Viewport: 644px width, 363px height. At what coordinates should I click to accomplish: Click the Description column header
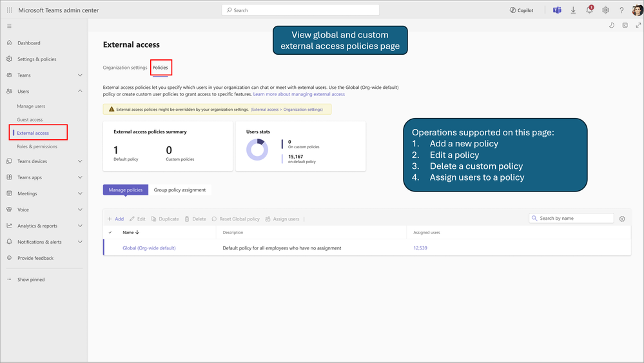(233, 232)
